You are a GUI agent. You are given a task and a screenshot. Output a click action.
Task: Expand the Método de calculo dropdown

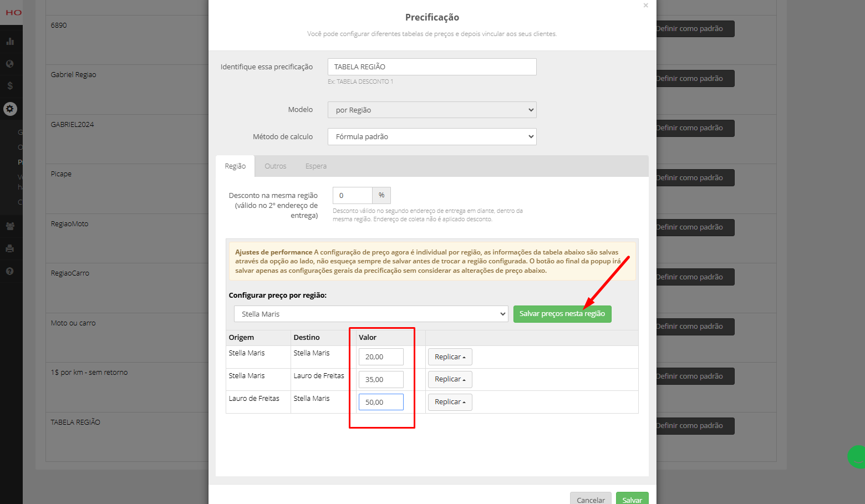432,136
